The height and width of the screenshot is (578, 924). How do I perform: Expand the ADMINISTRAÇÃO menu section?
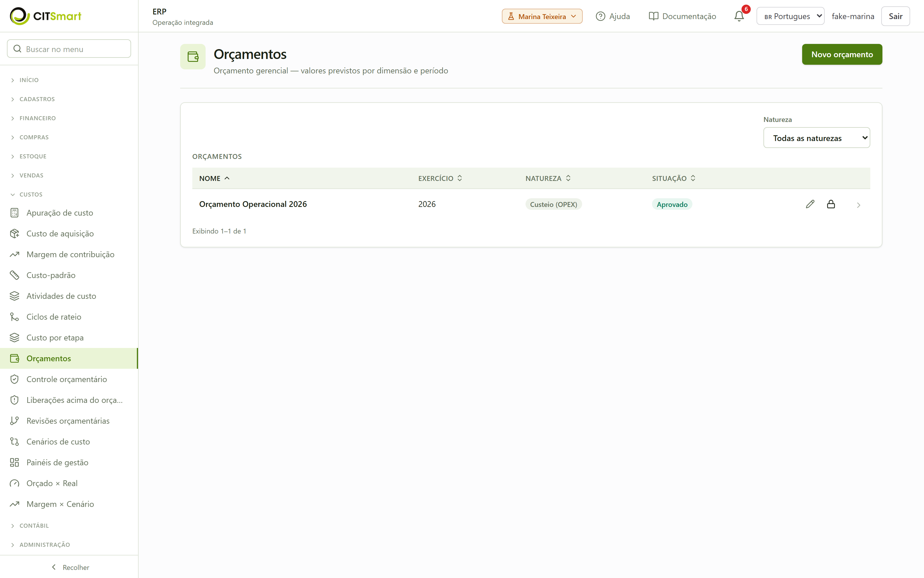[69, 545]
